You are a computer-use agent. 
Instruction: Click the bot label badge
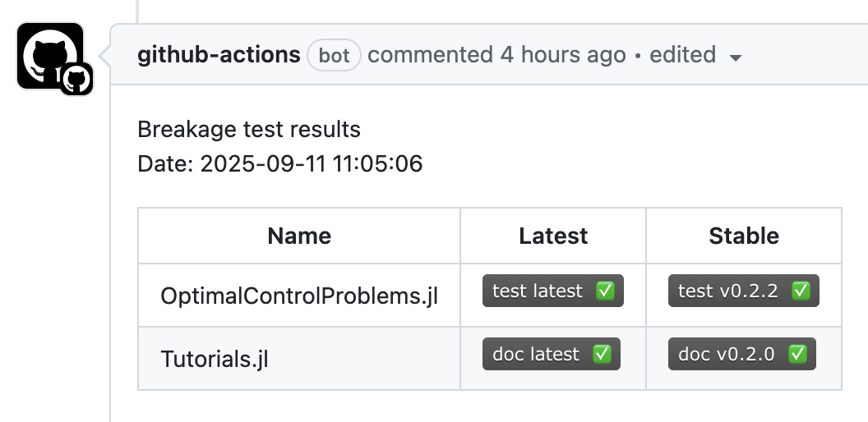click(334, 56)
